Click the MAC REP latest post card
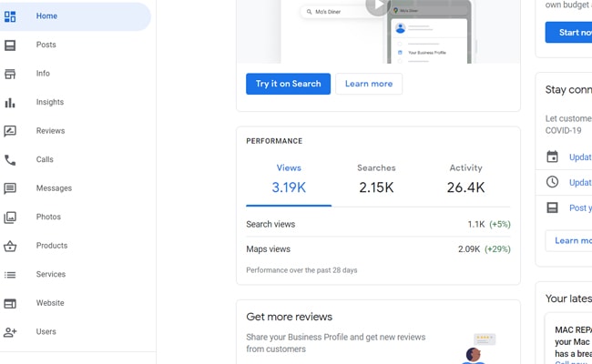This screenshot has width=592, height=364. point(568,339)
